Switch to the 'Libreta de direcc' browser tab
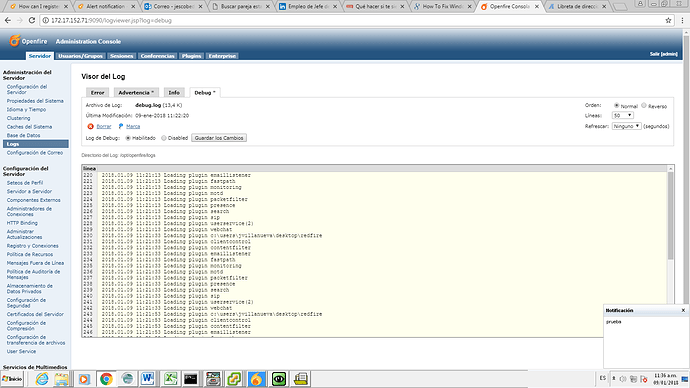690x388 pixels. click(x=576, y=7)
